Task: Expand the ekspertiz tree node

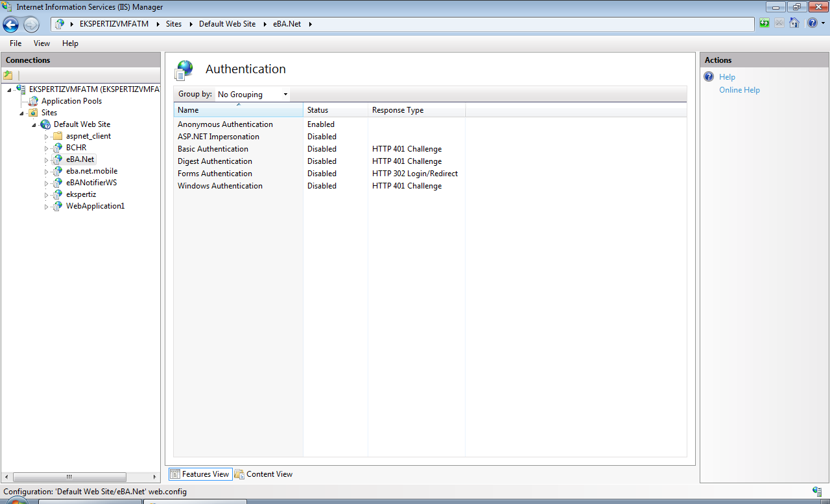Action: 46,195
